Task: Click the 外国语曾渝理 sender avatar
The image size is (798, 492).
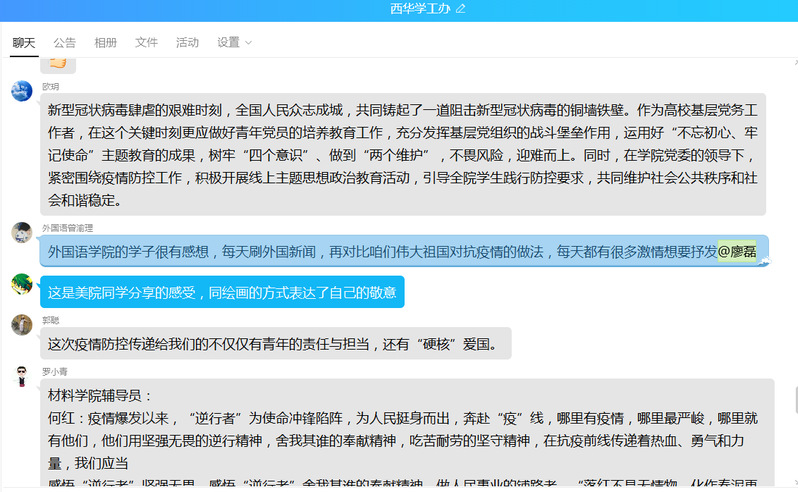Action: pyautogui.click(x=21, y=233)
